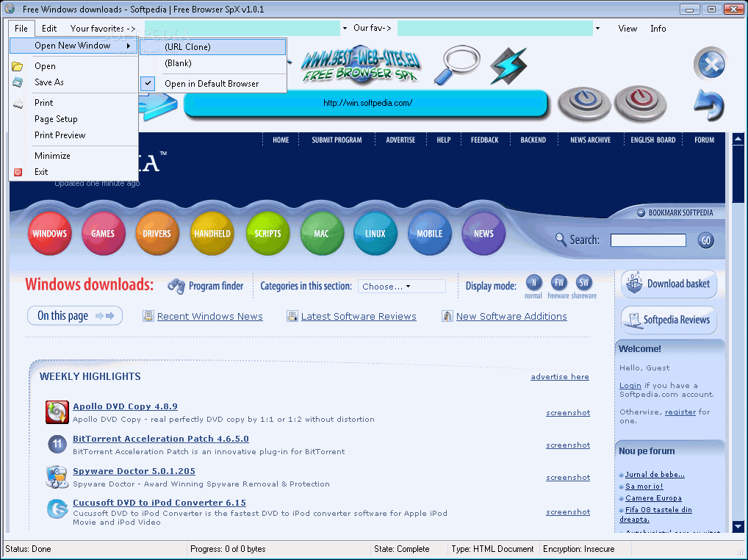This screenshot has width=748, height=560.
Task: Open the Our fav dropdown arrow
Action: tap(597, 29)
